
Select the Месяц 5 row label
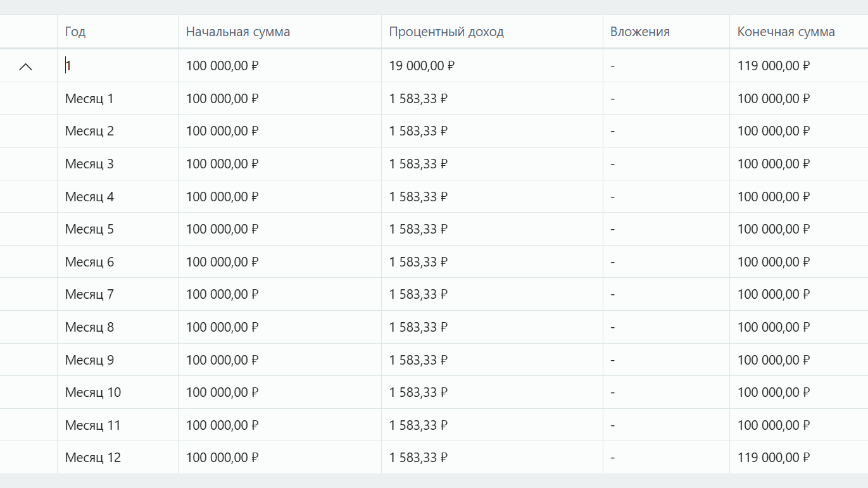click(x=89, y=229)
